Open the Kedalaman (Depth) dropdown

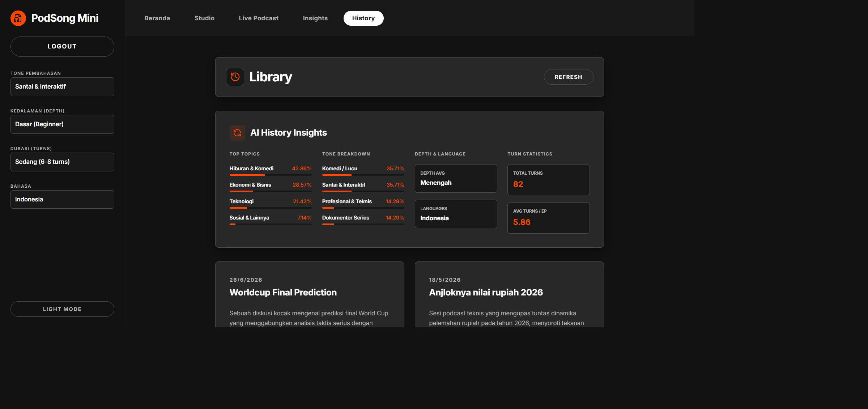point(62,124)
